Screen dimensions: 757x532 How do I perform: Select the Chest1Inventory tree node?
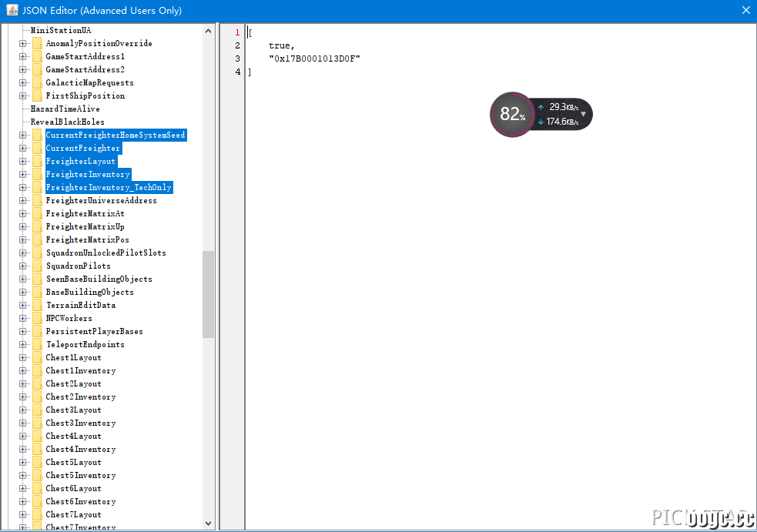pyautogui.click(x=81, y=371)
